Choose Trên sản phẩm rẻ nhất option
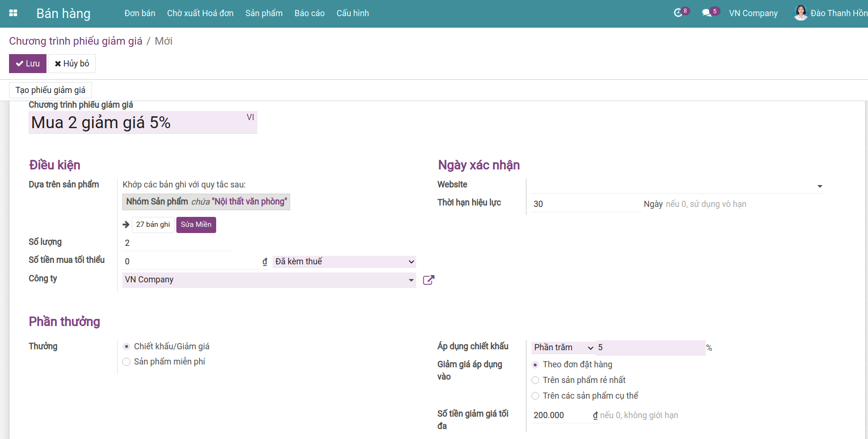 point(535,380)
